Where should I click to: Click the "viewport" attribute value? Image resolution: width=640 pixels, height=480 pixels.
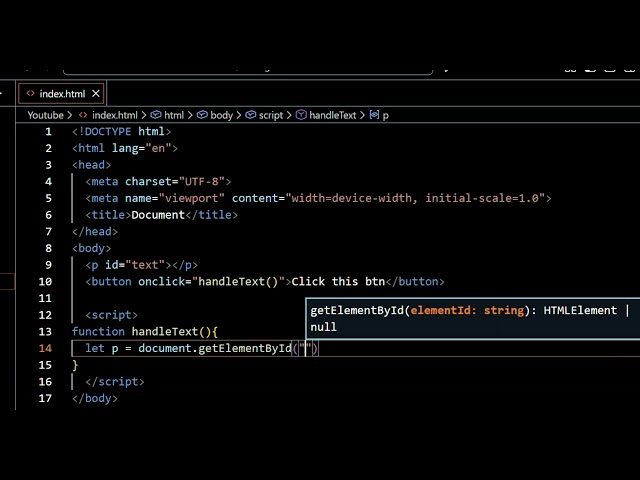click(192, 198)
